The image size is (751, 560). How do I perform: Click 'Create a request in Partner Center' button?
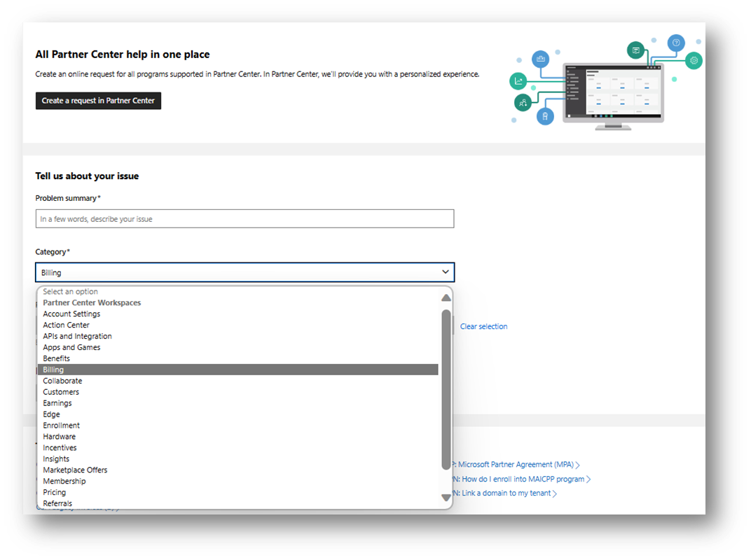tap(98, 100)
